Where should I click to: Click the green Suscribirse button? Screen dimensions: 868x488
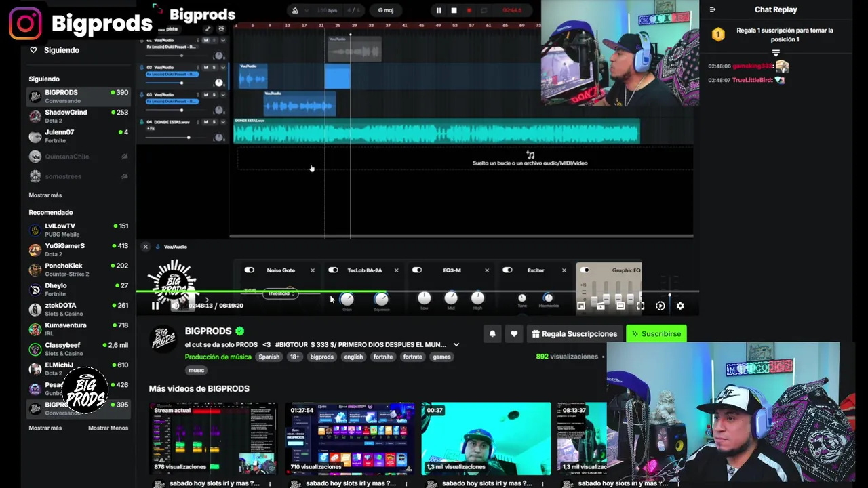[x=656, y=333]
